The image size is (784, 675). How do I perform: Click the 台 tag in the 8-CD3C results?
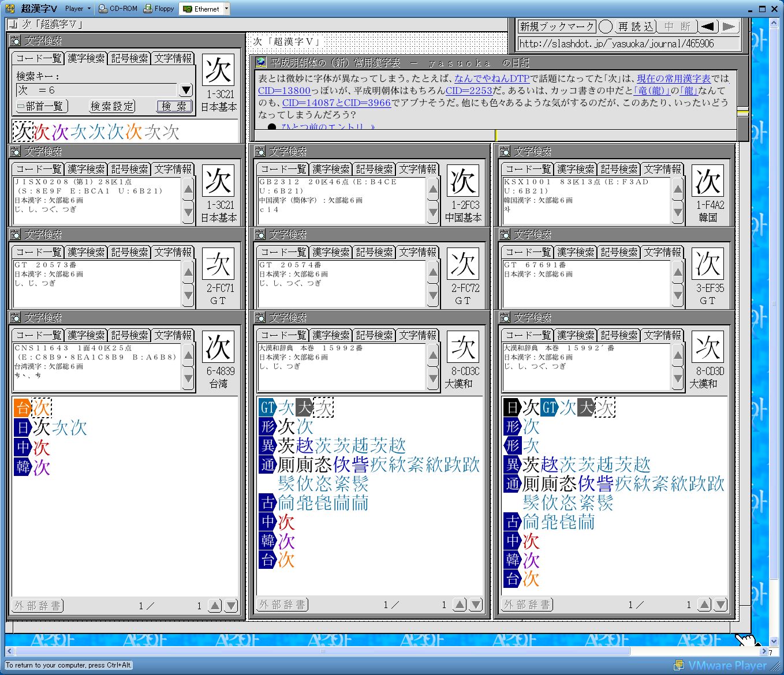267,560
